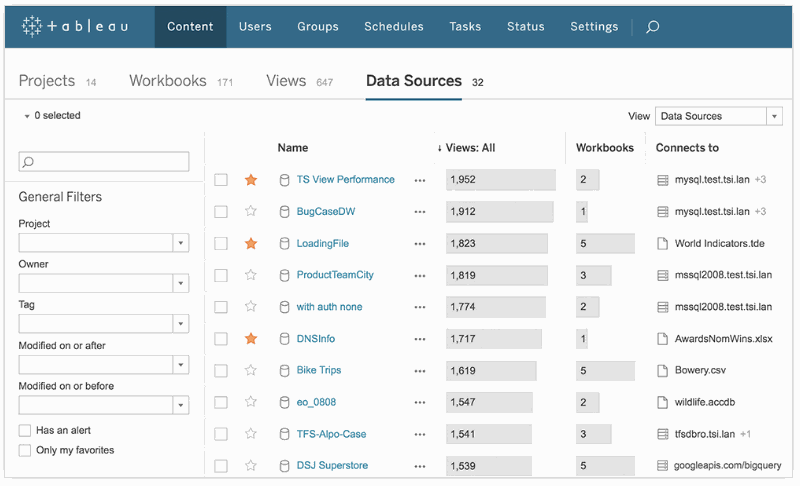The width and height of the screenshot is (800, 486).
Task: Open the ellipsis menu for TFS-Alpo-Case
Action: pos(420,434)
